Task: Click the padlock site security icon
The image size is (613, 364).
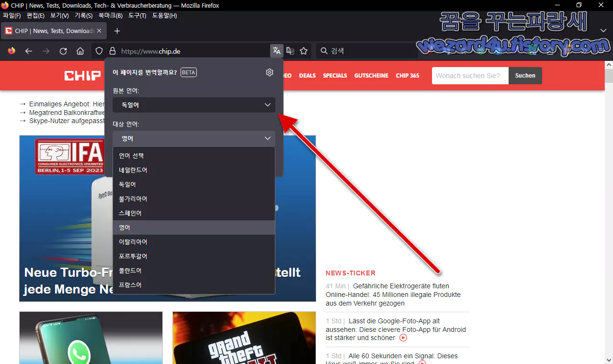Action: click(112, 51)
